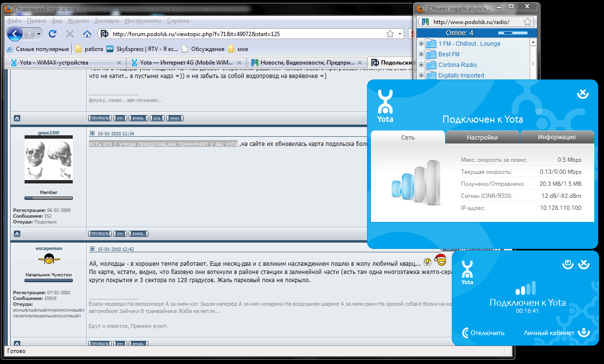Open the Информация tab in Yota

(556, 137)
